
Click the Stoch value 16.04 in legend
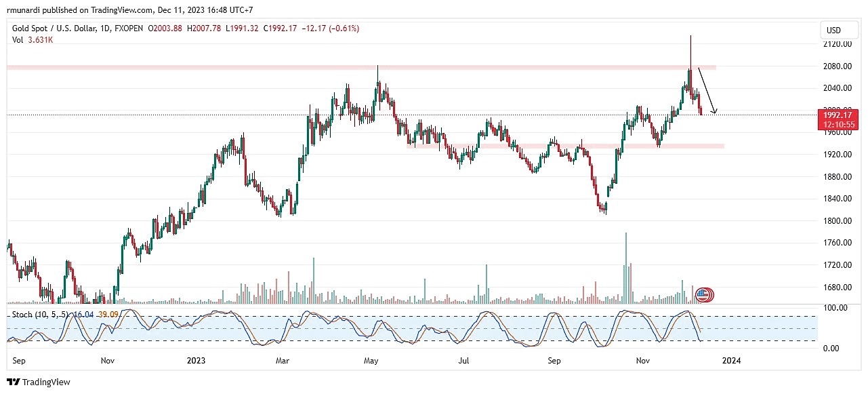[x=83, y=315]
